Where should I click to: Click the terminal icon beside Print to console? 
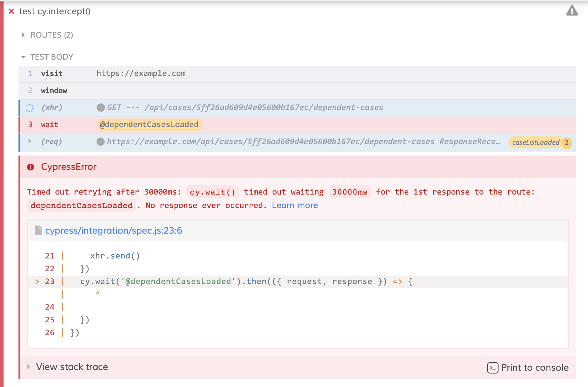pos(492,368)
